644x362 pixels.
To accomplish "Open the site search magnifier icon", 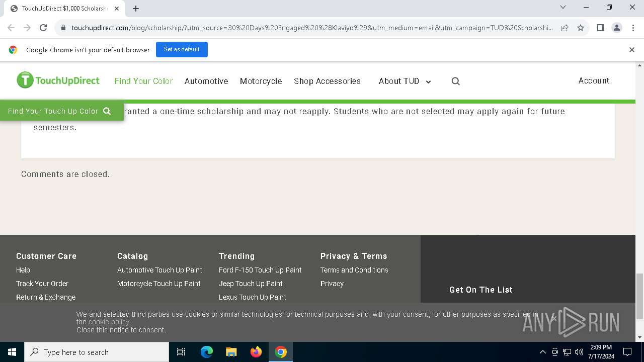I will point(456,81).
